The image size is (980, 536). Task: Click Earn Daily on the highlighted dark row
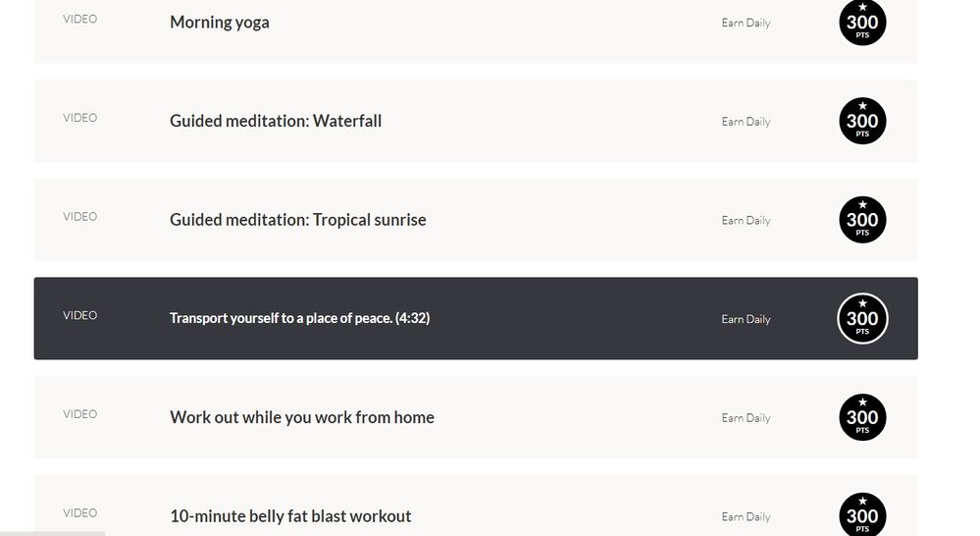[746, 319]
